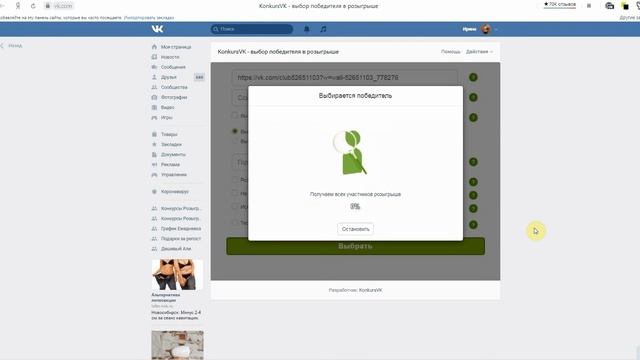Click the Yandex 'Я' browser icon
The image size is (640, 360).
click(18, 6)
